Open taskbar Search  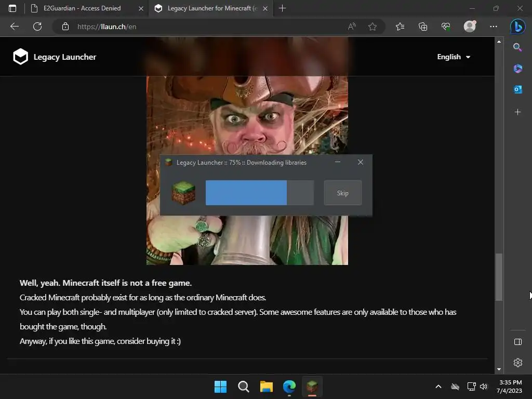(x=244, y=387)
